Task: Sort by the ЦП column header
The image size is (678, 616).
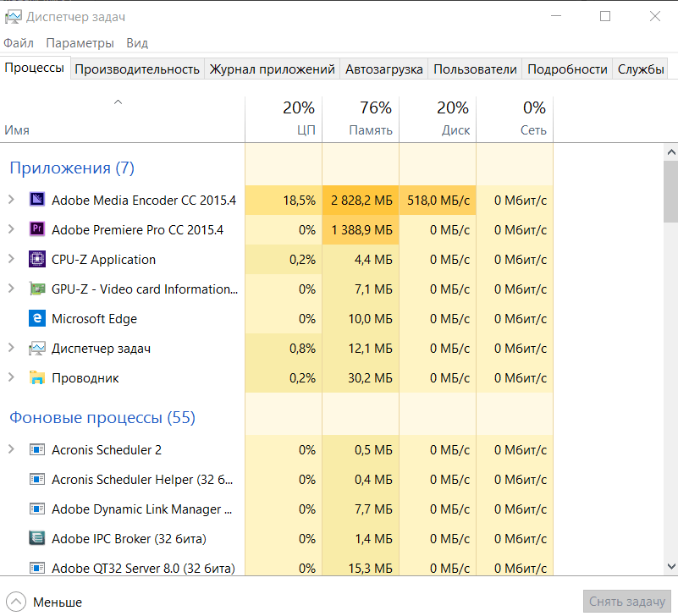Action: (284, 118)
